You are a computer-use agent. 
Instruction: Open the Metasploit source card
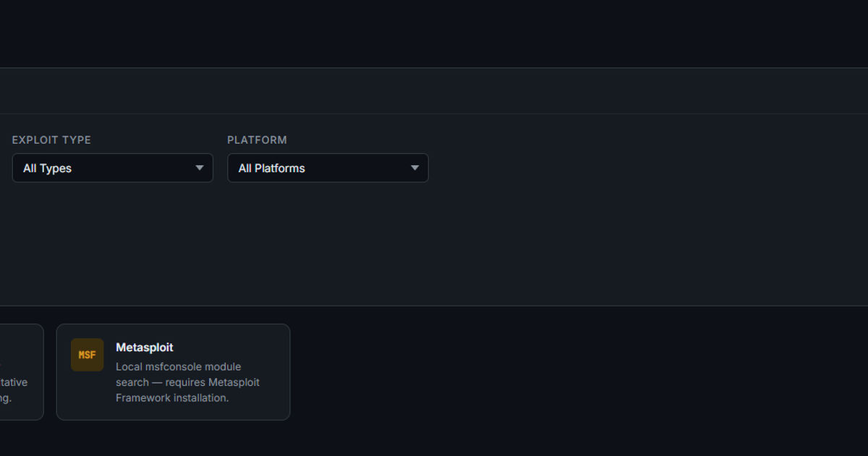coord(173,371)
